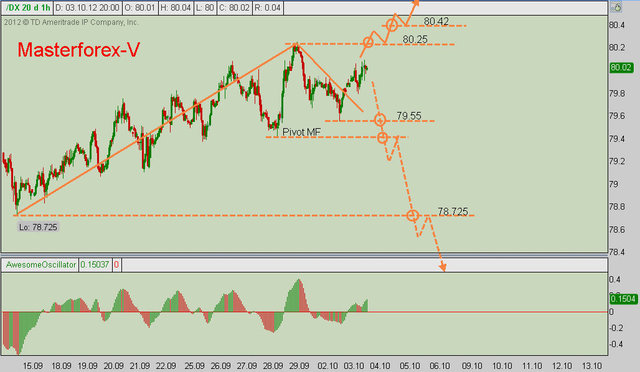Select the close value C: 80.02
This screenshot has height=372, width=640.
(234, 8)
